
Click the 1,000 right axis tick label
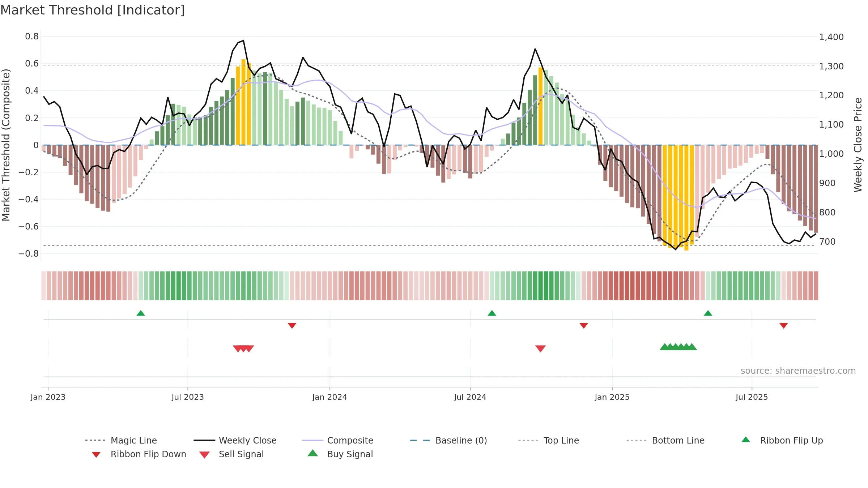pyautogui.click(x=831, y=154)
